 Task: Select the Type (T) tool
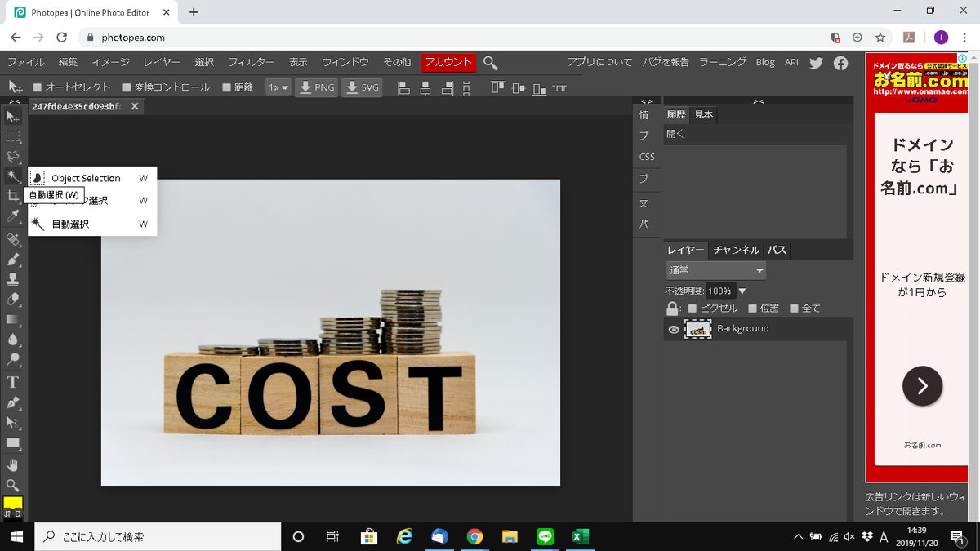coord(13,382)
